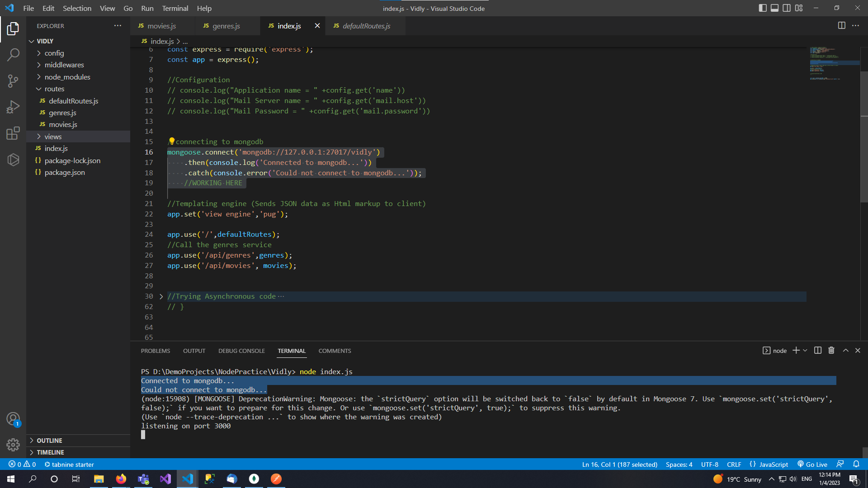This screenshot has height=488, width=868.
Task: Open genres.js in the explorer tree
Action: [x=78, y=113]
